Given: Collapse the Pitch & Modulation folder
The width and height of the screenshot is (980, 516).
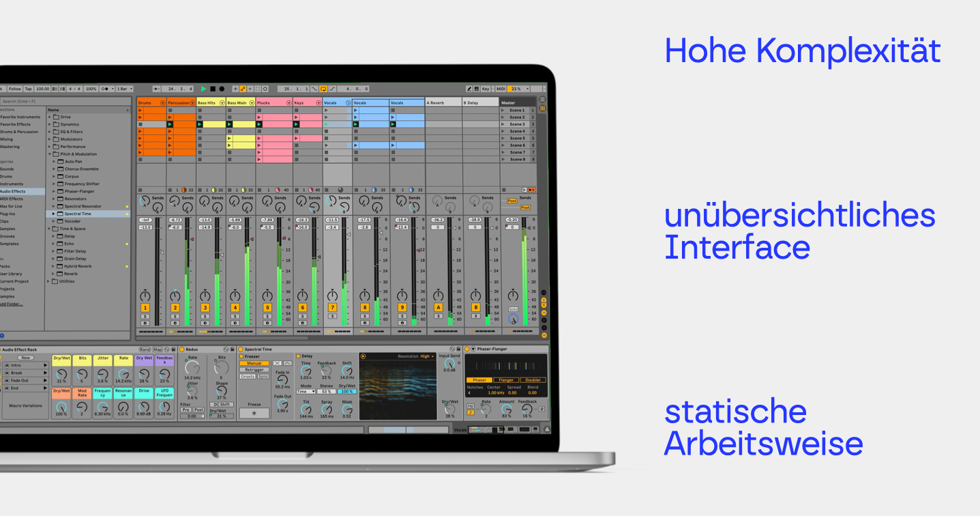Looking at the screenshot, I should [50, 154].
